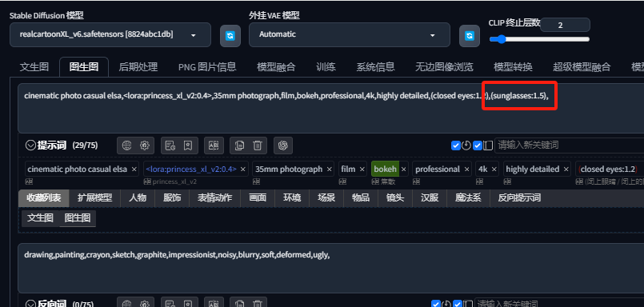
Task: Remove the '35mm photograph' tag
Action: pos(330,169)
